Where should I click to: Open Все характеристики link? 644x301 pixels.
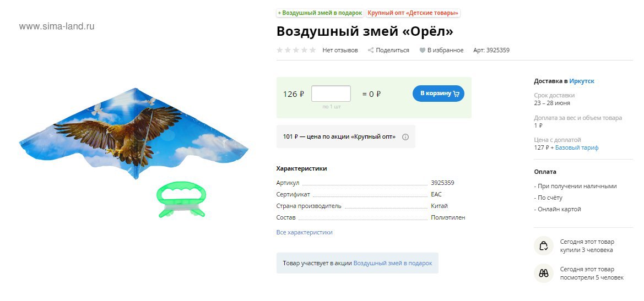pos(304,232)
